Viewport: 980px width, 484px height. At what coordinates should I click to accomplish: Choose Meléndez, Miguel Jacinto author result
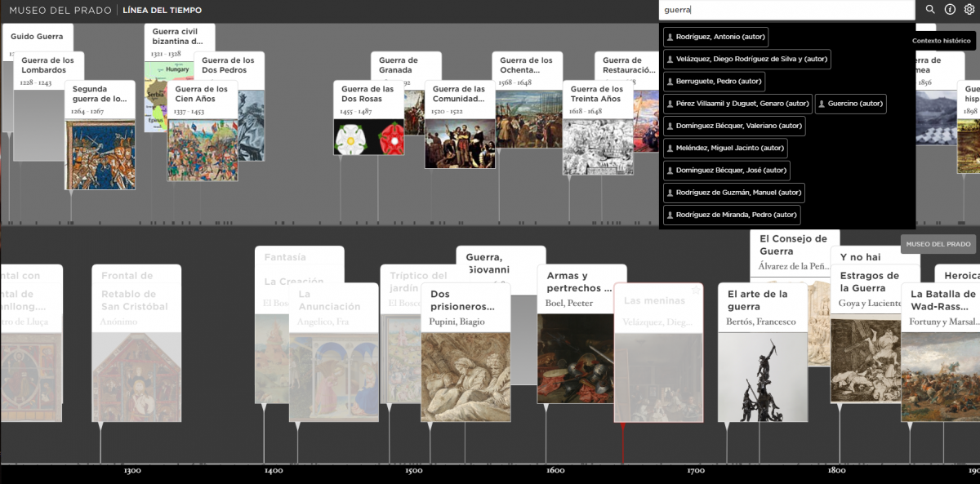point(725,148)
